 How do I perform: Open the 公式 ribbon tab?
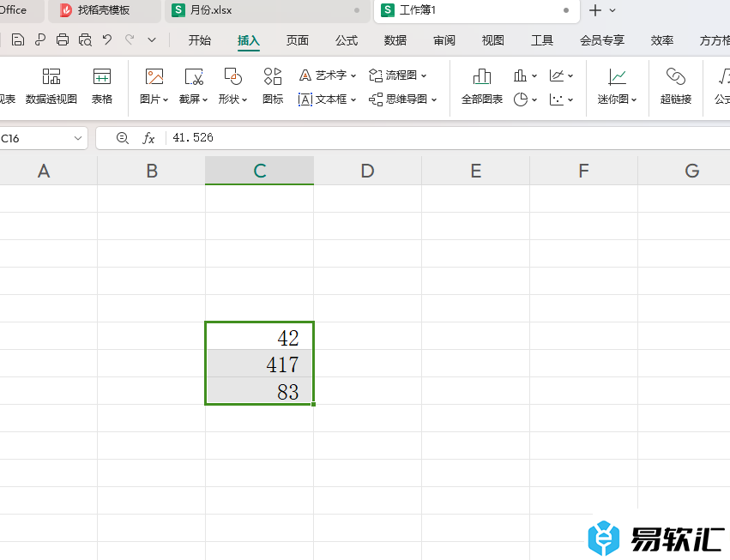tap(347, 40)
